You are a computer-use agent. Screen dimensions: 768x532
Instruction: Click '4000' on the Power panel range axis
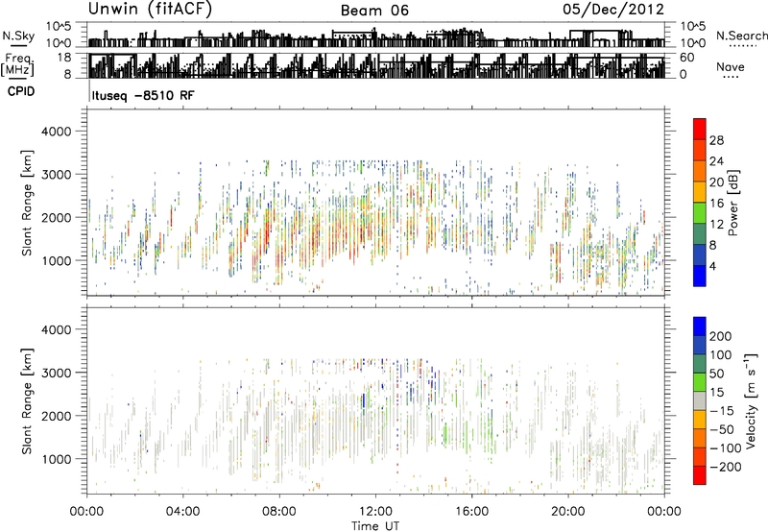pos(57,132)
